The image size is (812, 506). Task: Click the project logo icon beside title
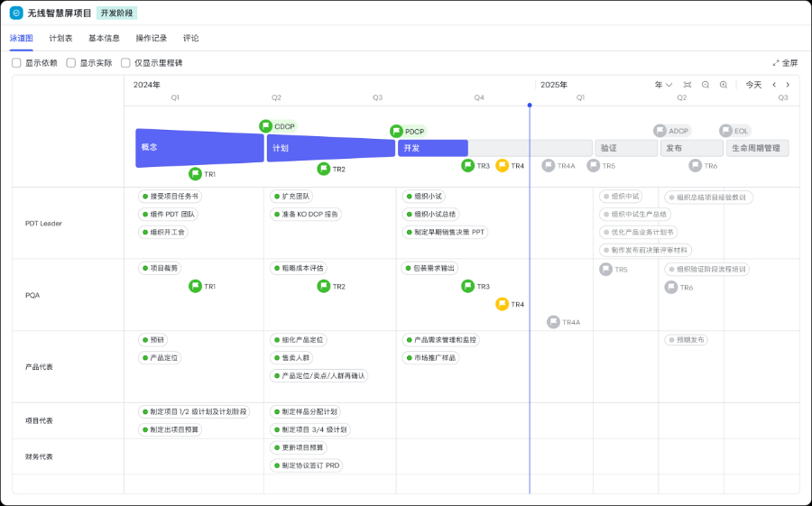click(x=16, y=14)
